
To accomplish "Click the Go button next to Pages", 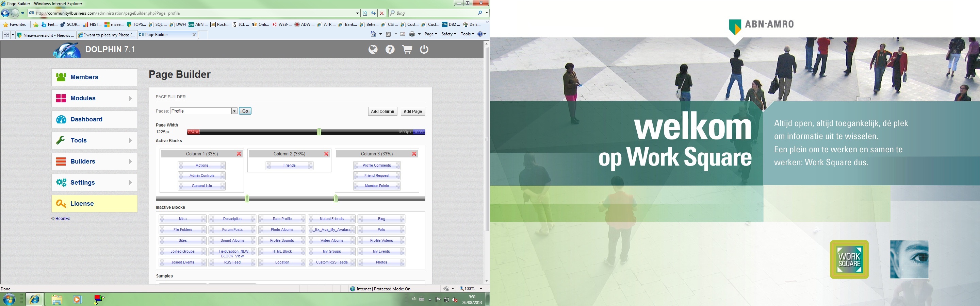I will [x=245, y=111].
